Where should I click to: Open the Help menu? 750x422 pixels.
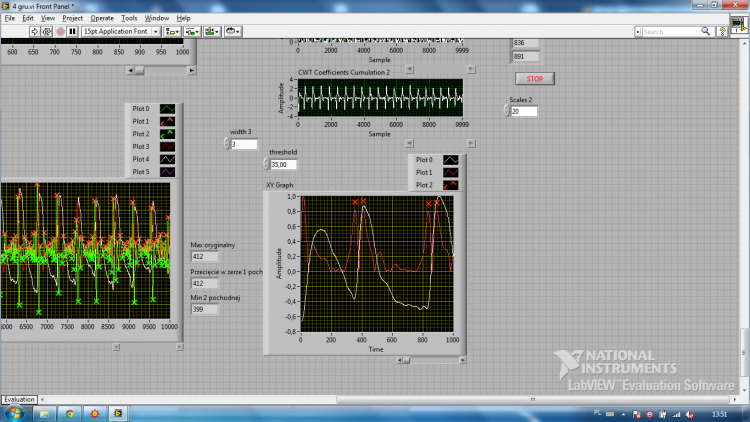click(183, 18)
